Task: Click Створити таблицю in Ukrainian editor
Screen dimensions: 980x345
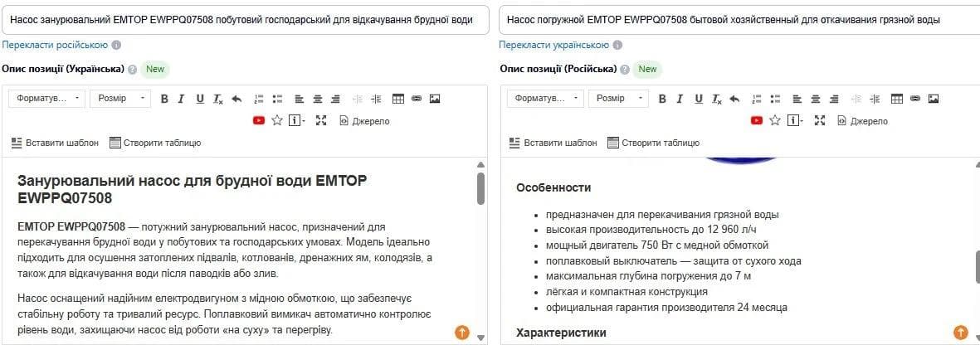Action: 155,143
